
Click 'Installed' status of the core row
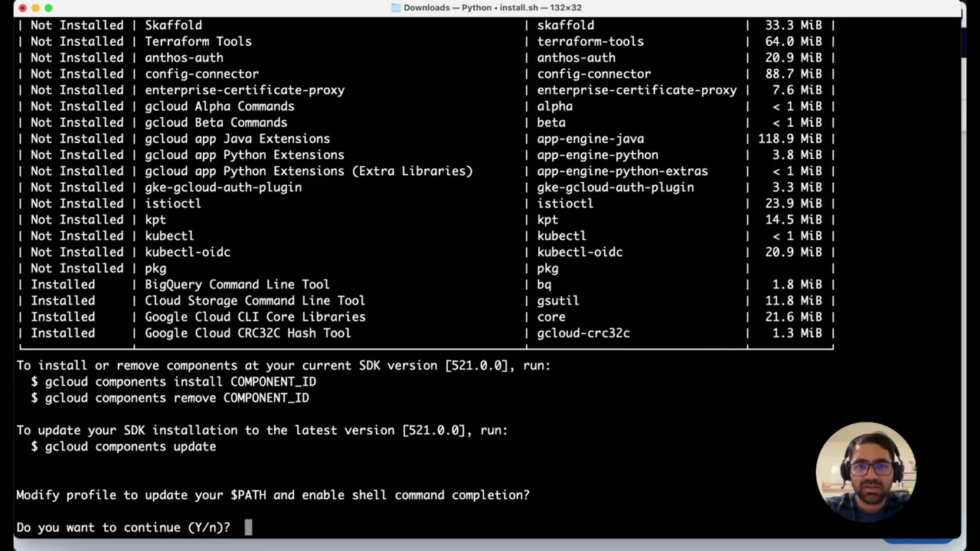[x=63, y=317]
